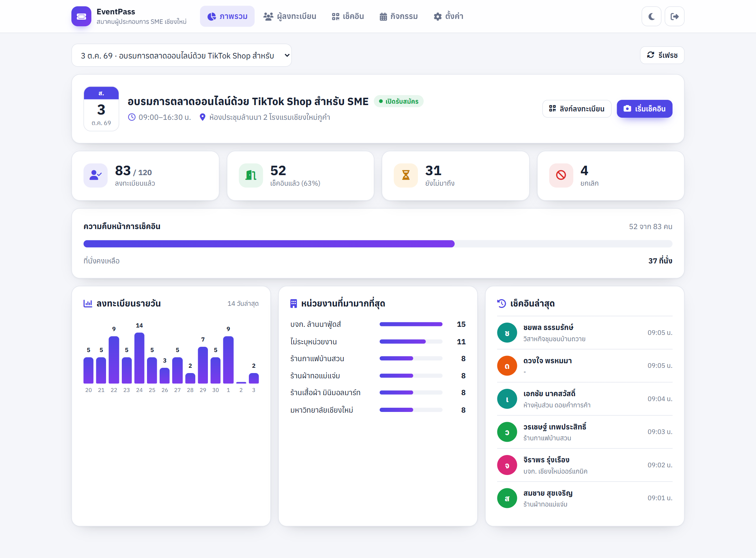
Task: Open the ภาพรวม overview tab
Action: 227,16
